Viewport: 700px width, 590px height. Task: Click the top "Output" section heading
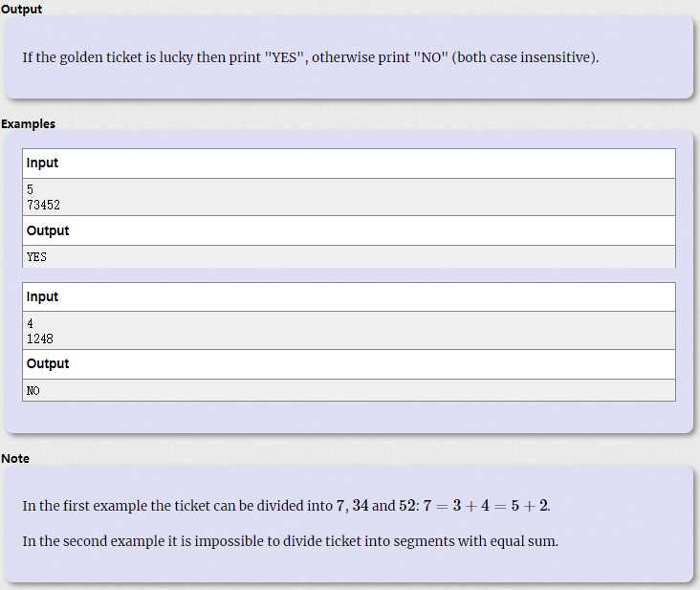tap(21, 9)
